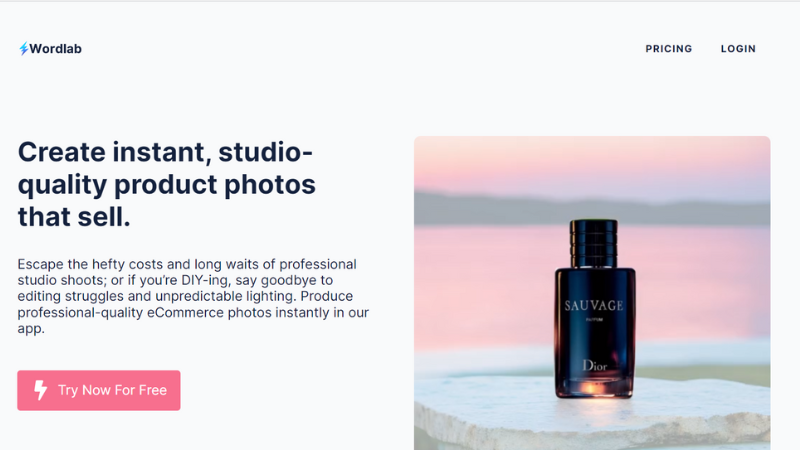Click the pink sky of the product photo
Image resolution: width=800 pixels, height=450 pixels.
[x=592, y=163]
